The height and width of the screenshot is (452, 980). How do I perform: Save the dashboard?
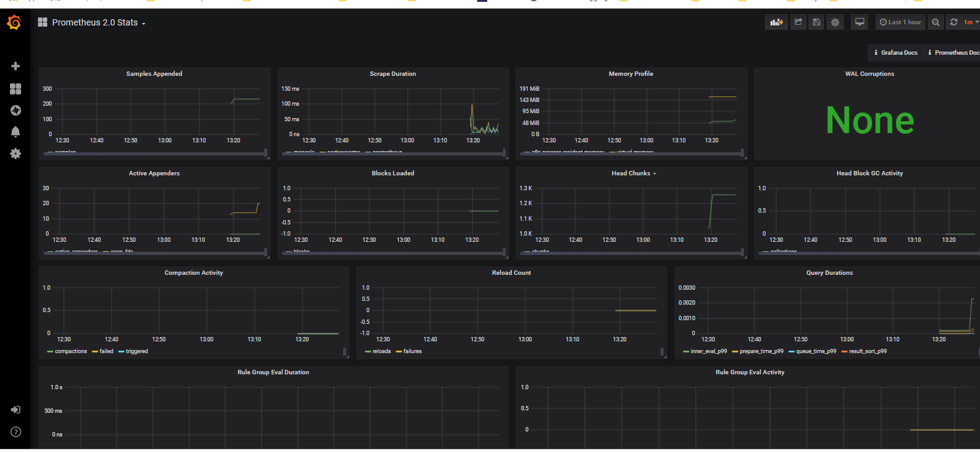(x=817, y=22)
